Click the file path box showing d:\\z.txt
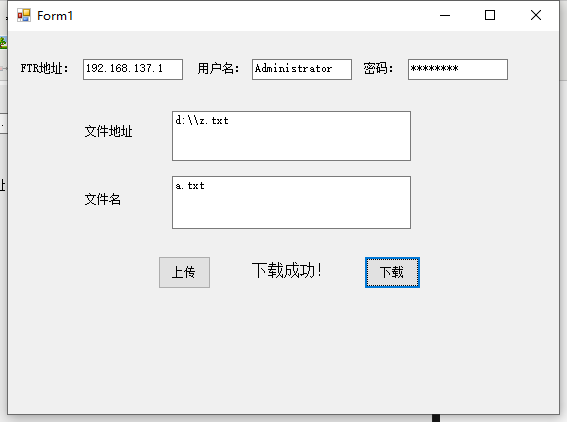567x422 pixels. (291, 136)
